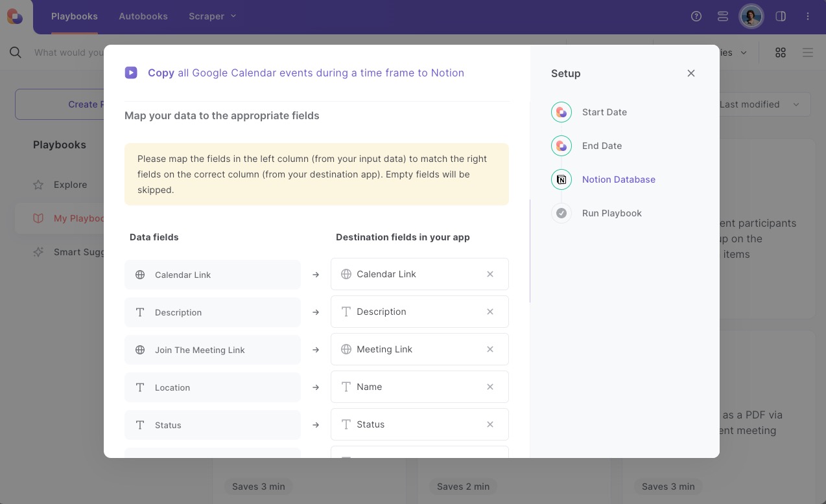Image resolution: width=826 pixels, height=504 pixels.
Task: Switch to grid view icon
Action: coord(781,52)
